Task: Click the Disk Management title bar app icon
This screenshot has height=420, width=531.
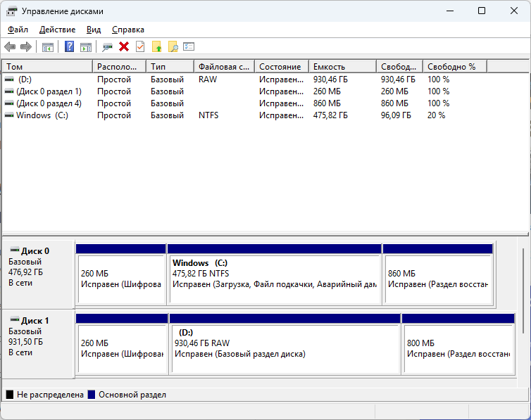Action: (x=11, y=11)
